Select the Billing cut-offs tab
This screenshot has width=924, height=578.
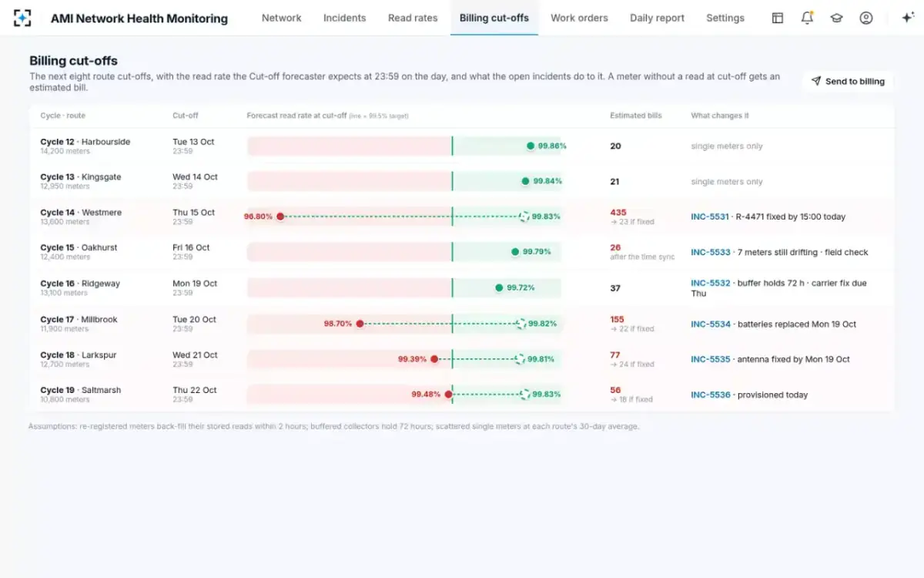click(494, 18)
